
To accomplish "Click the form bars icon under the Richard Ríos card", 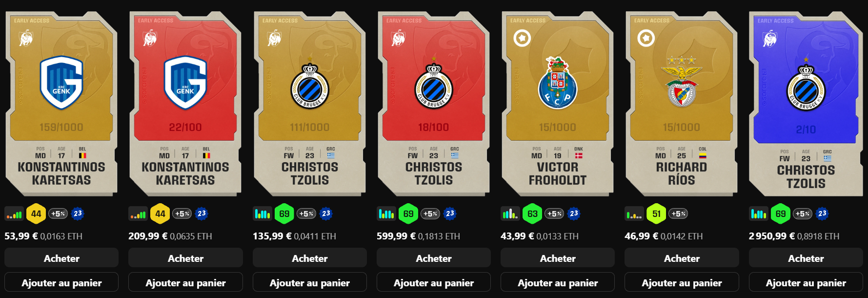I will [x=634, y=213].
